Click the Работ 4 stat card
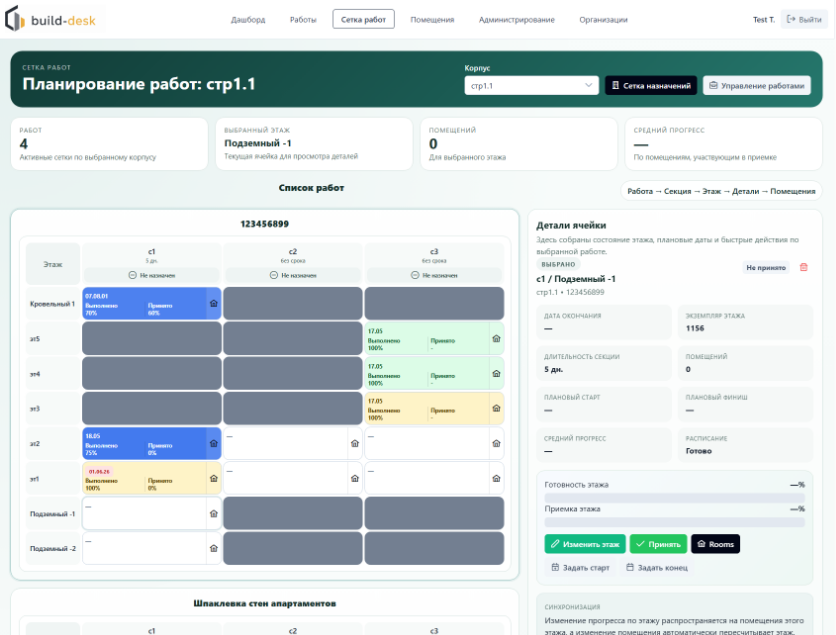 click(x=109, y=144)
